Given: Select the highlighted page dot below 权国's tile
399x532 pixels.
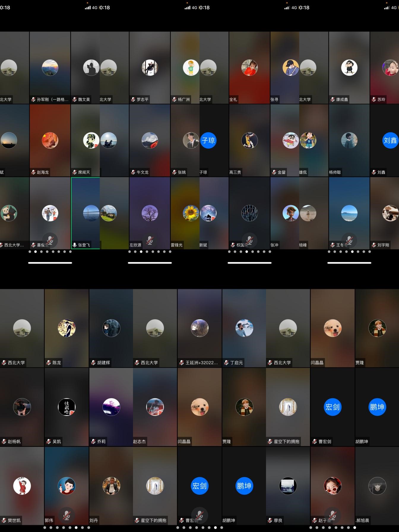Looking at the screenshot, I should coord(247,252).
